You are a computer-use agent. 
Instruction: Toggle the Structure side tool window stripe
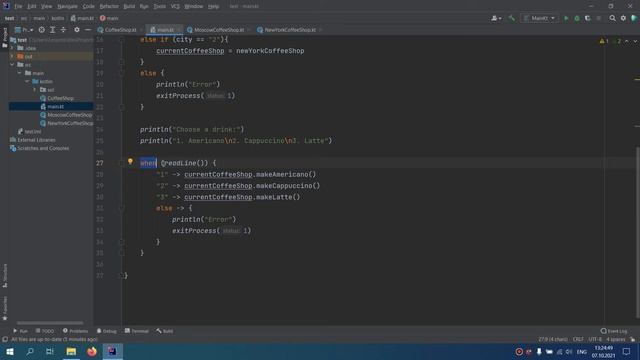(x=4, y=276)
